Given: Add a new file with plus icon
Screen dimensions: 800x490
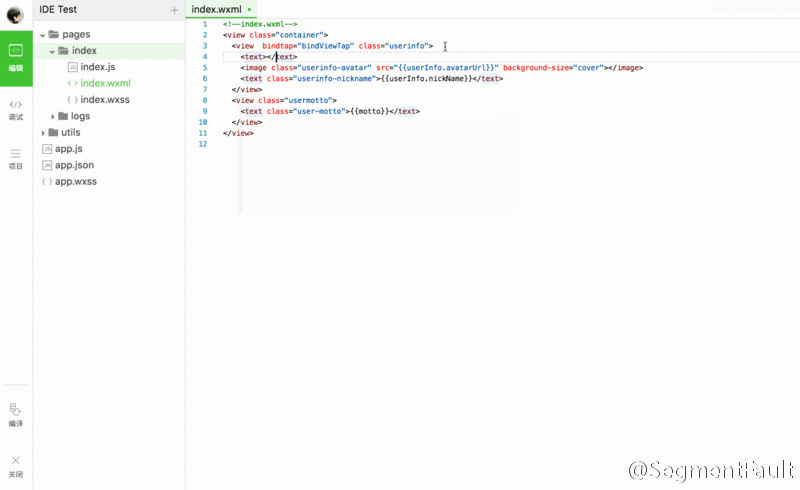Looking at the screenshot, I should (x=174, y=10).
